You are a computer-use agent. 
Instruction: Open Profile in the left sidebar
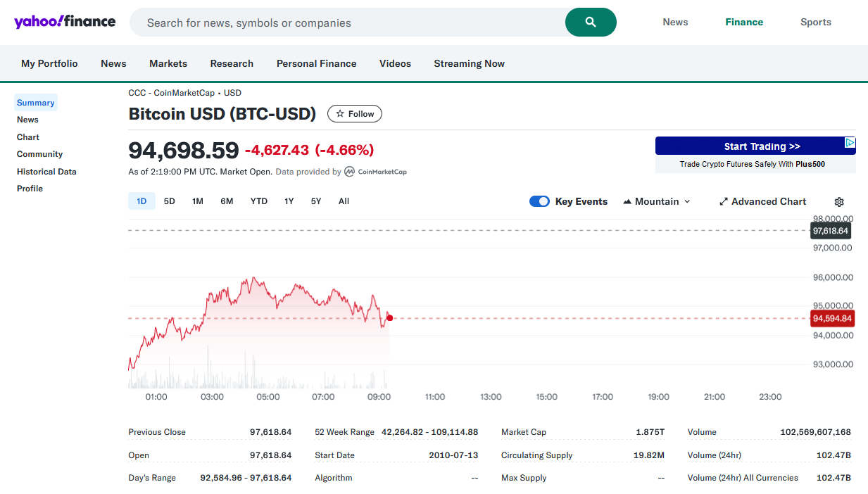[30, 189]
